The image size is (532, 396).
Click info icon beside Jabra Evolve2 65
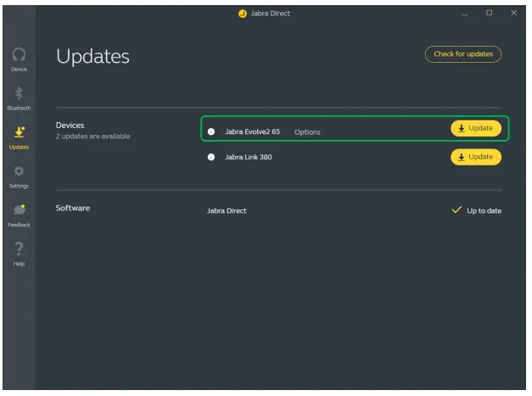coord(211,131)
